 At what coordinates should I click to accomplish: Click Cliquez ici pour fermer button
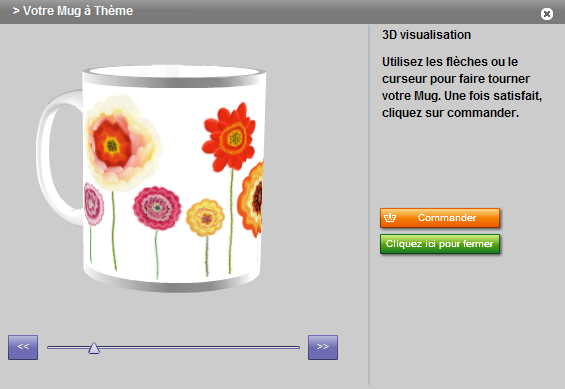440,244
